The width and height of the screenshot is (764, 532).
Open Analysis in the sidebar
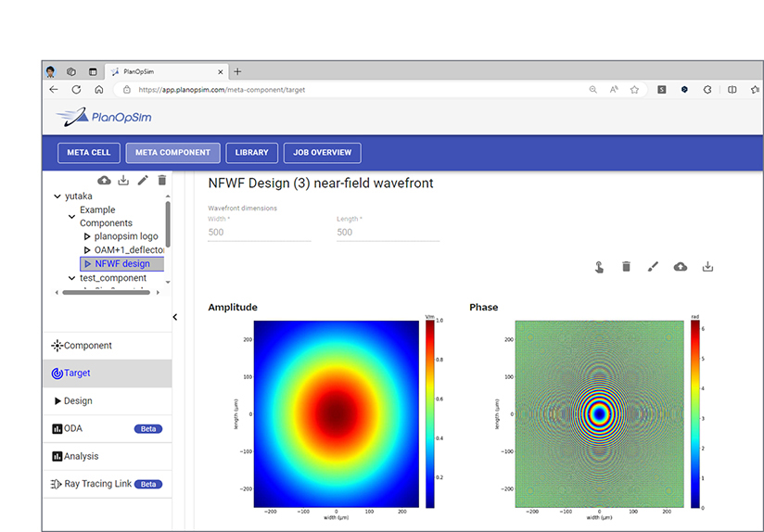108,457
